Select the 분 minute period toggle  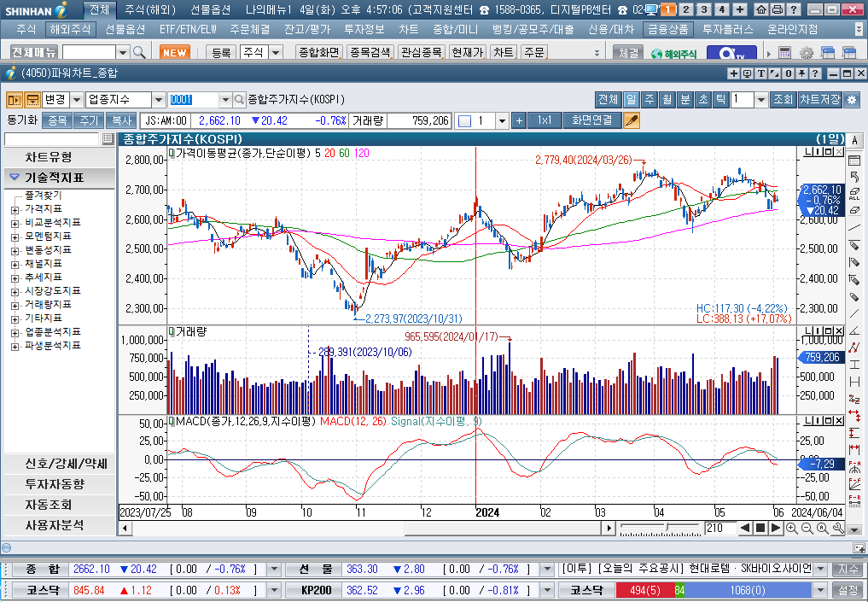coord(684,100)
